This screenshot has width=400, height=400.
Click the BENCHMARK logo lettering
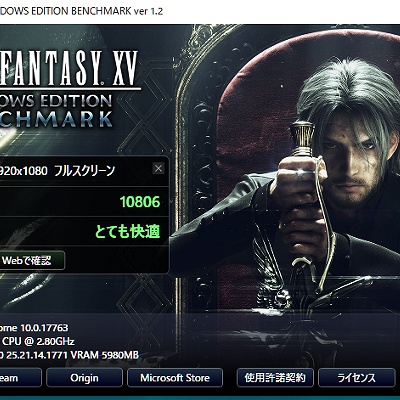pyautogui.click(x=56, y=119)
